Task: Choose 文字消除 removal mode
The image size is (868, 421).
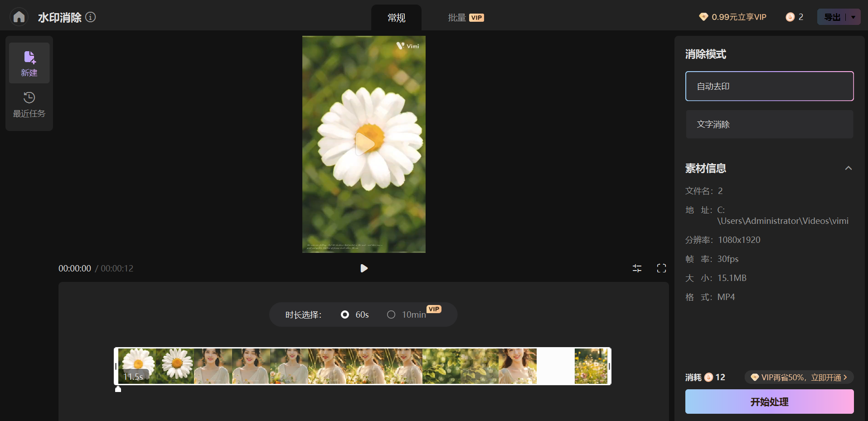Action: pyautogui.click(x=769, y=124)
